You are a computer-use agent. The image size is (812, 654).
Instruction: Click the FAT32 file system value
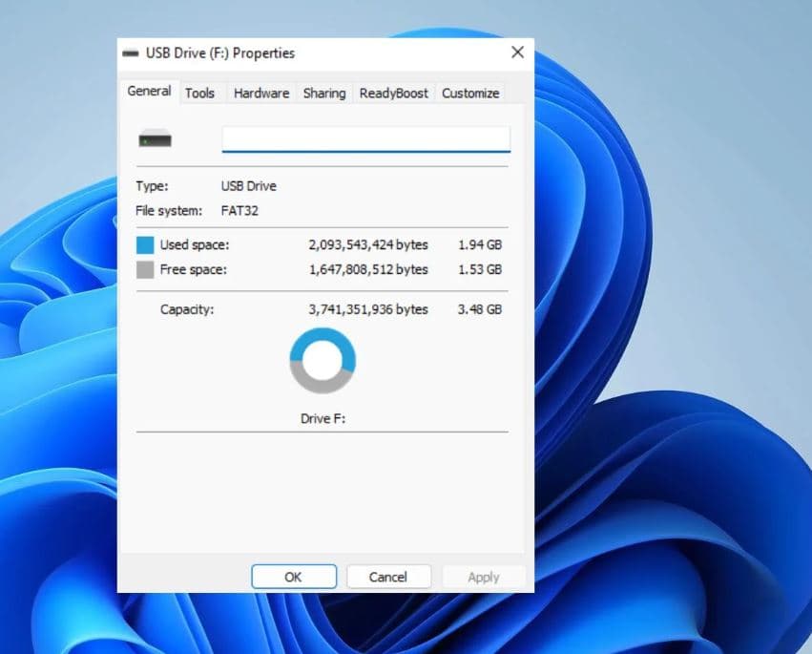(239, 210)
